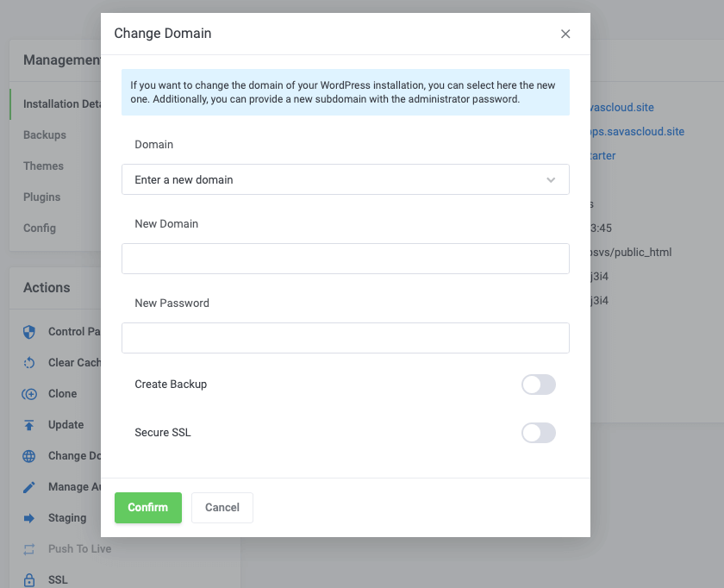This screenshot has height=588, width=724.
Task: Enable the Create Backup toggle
Action: [539, 385]
